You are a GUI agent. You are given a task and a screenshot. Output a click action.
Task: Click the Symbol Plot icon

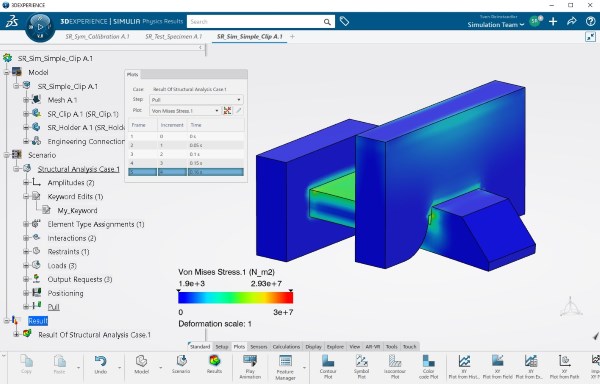361,361
